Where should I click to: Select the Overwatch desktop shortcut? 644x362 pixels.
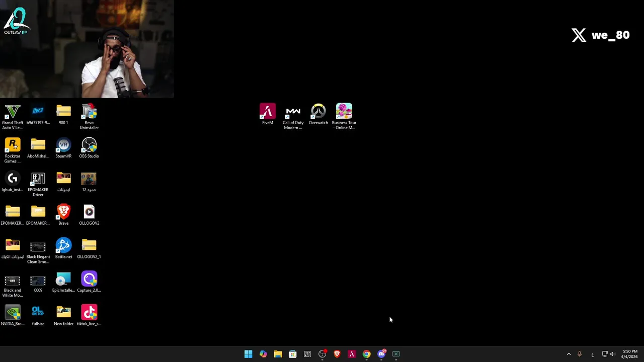(x=318, y=114)
